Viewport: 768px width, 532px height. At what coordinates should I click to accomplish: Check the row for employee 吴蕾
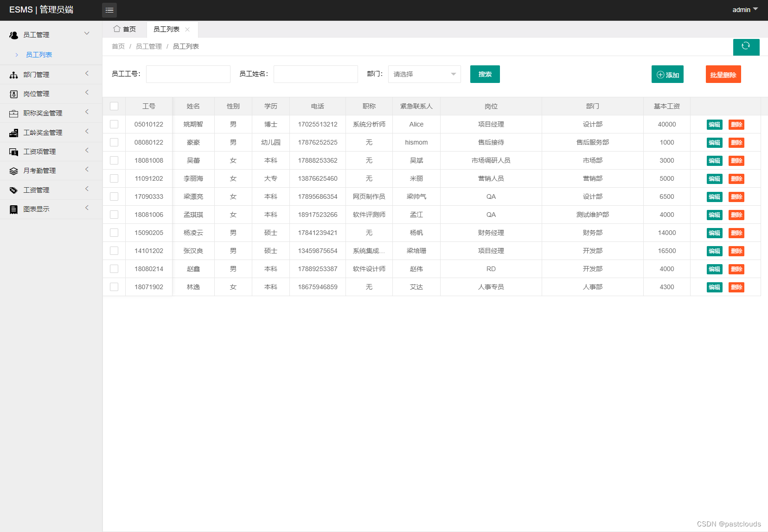tap(114, 160)
